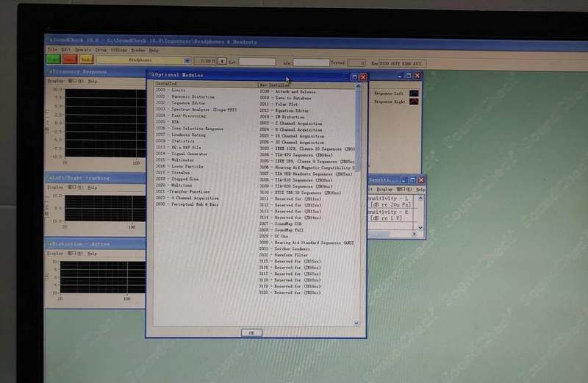The height and width of the screenshot is (383, 588).
Task: Click the green Start button in main toolbar
Action: 53,59
